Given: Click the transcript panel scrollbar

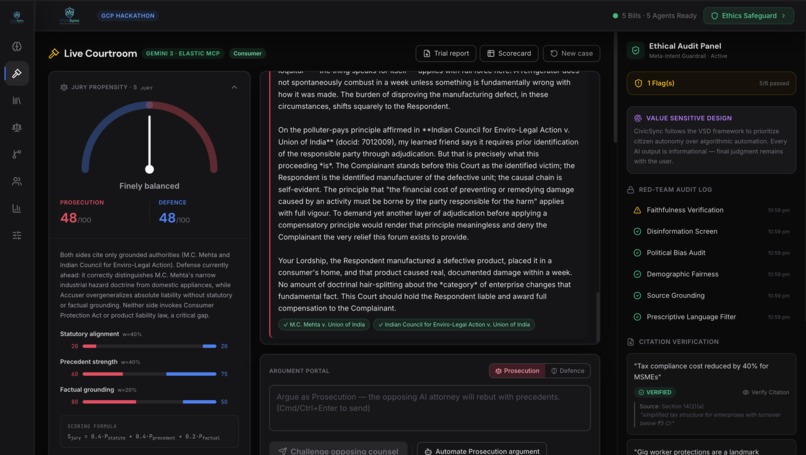Looking at the screenshot, I should [x=597, y=316].
